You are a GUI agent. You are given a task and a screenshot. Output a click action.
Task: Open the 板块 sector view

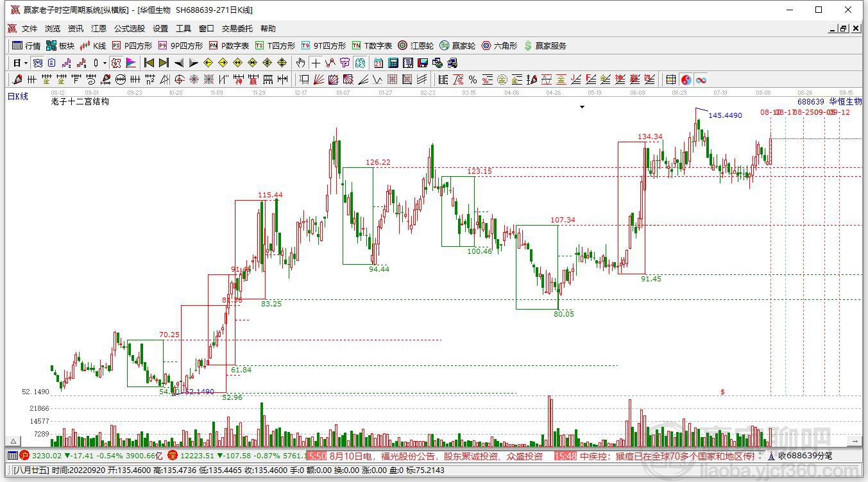coord(60,46)
